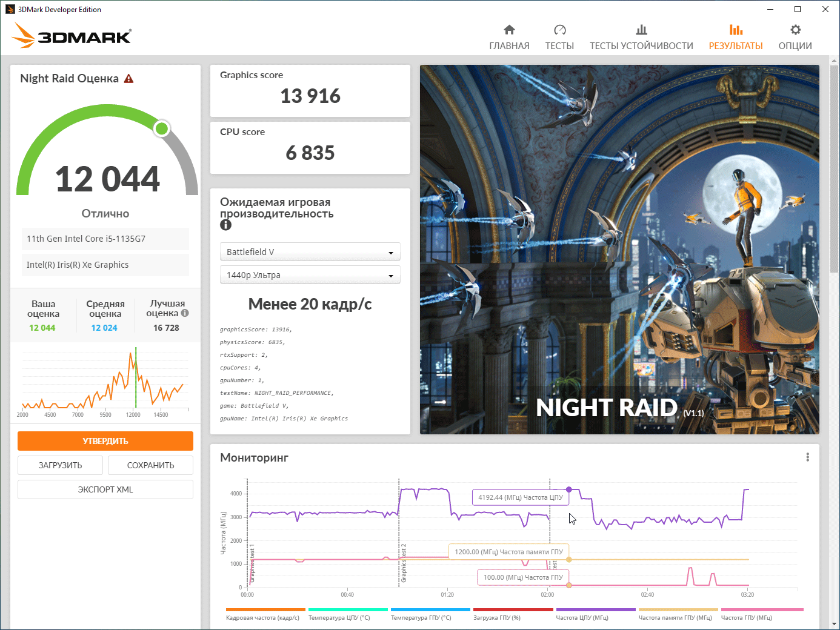Open the 1440p Ультра preset dropdown

[x=310, y=275]
